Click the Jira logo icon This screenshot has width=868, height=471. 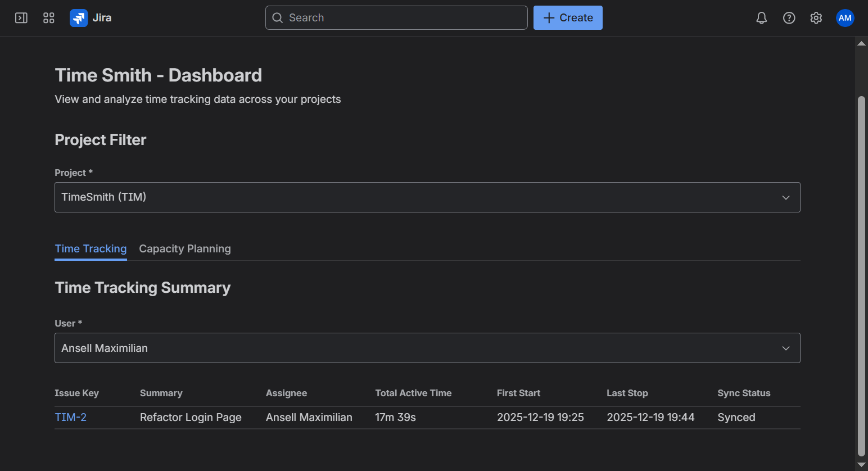[x=78, y=17]
